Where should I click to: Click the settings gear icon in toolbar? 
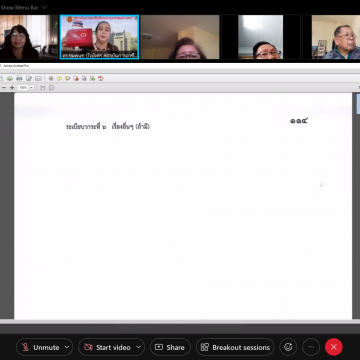pyautogui.click(x=51, y=78)
